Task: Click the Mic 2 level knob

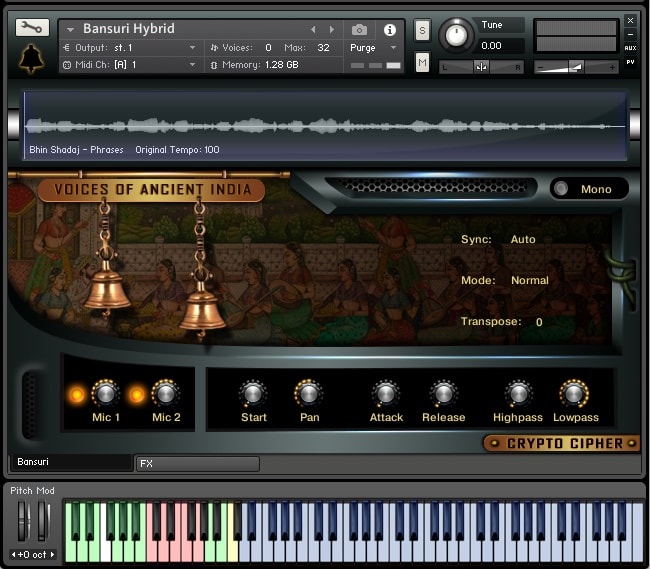Action: click(166, 393)
